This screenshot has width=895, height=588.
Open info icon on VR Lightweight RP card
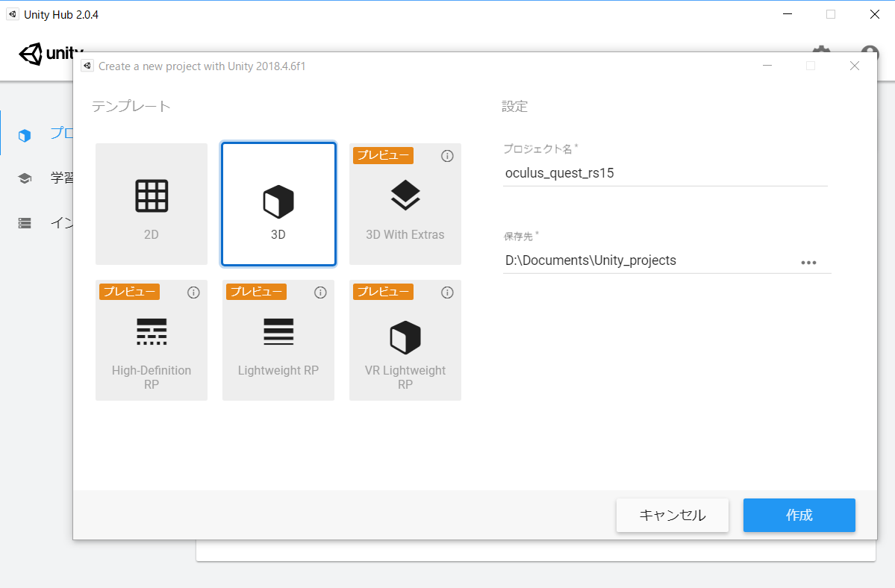(x=448, y=293)
